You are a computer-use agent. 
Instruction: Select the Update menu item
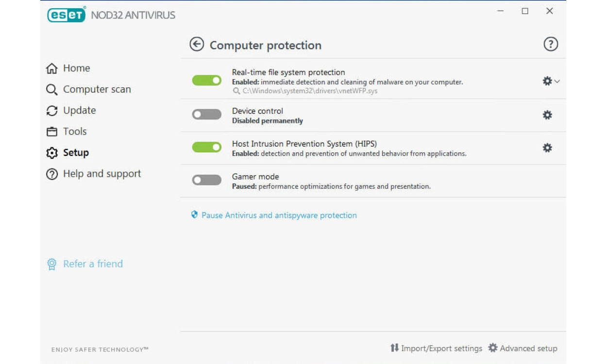click(x=79, y=111)
